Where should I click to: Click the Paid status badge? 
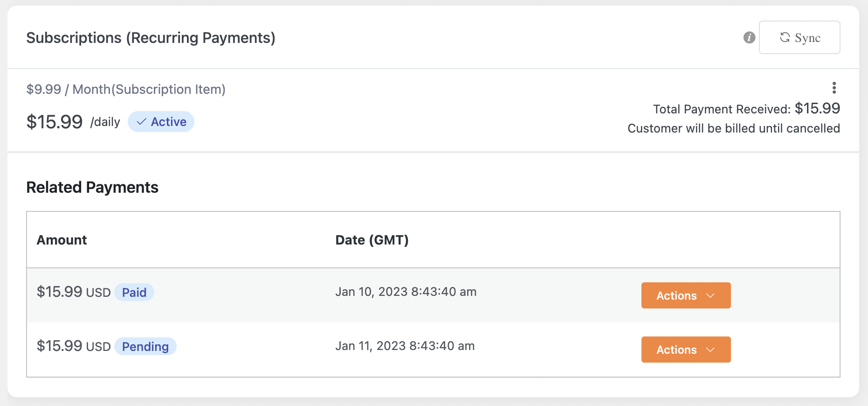click(x=134, y=292)
